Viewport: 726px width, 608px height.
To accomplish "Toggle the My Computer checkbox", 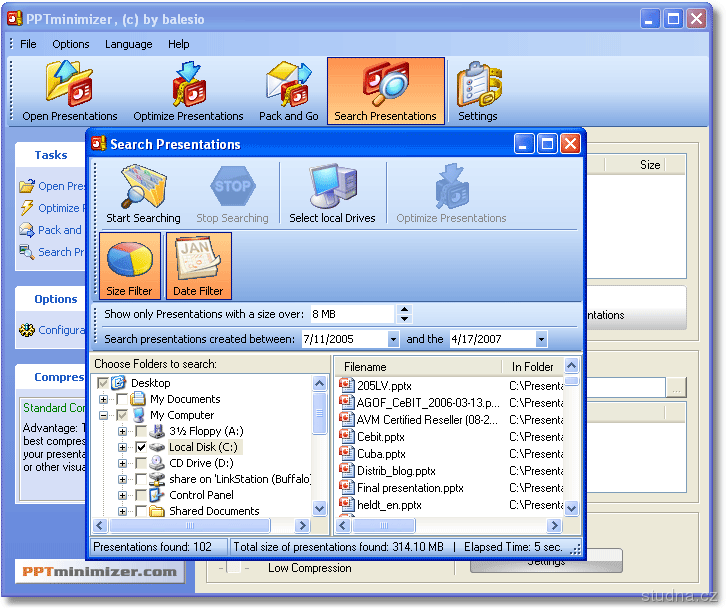I will click(x=122, y=415).
